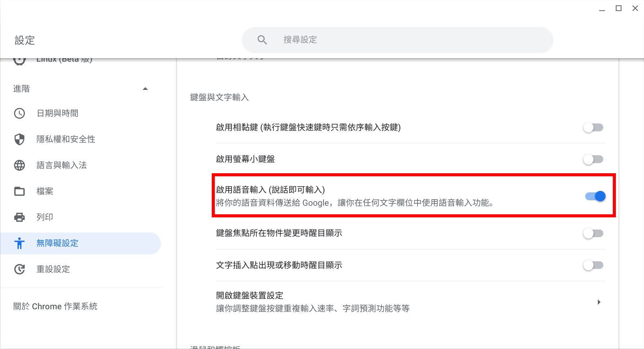Click the accessibility figure icon

point(19,243)
